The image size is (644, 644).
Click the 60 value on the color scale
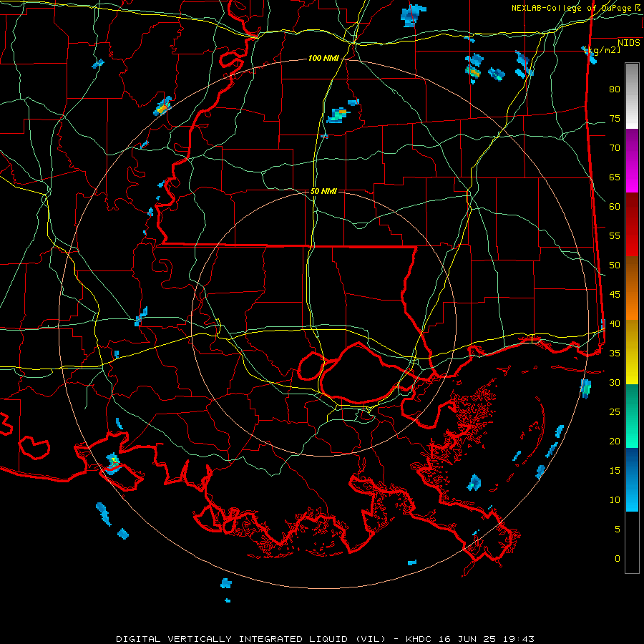(x=615, y=207)
